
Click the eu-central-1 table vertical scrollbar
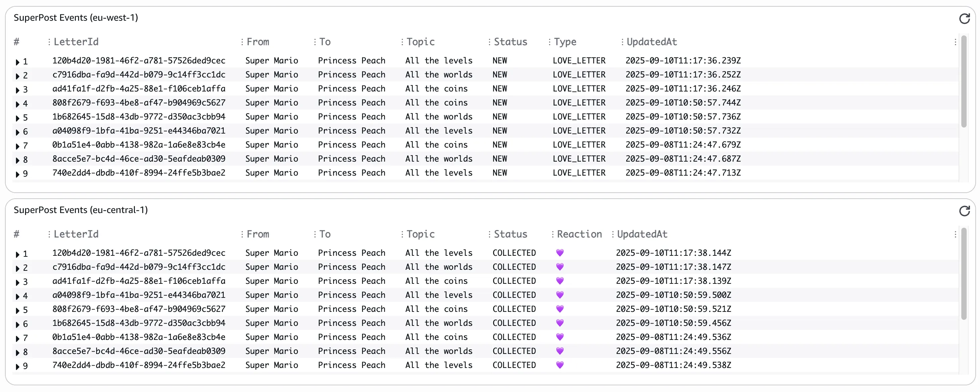tap(964, 274)
